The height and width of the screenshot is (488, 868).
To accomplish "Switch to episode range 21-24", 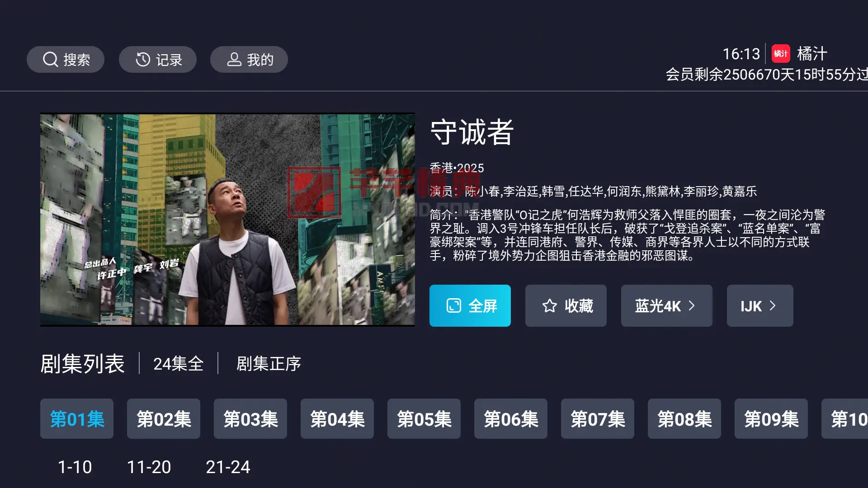I will pos(228,467).
